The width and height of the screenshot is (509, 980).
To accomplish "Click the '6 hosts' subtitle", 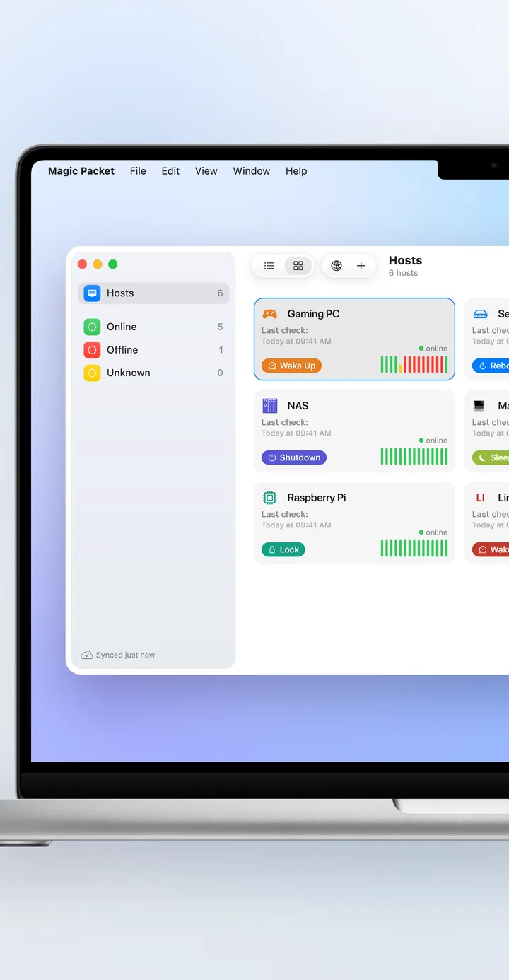I will click(x=403, y=273).
